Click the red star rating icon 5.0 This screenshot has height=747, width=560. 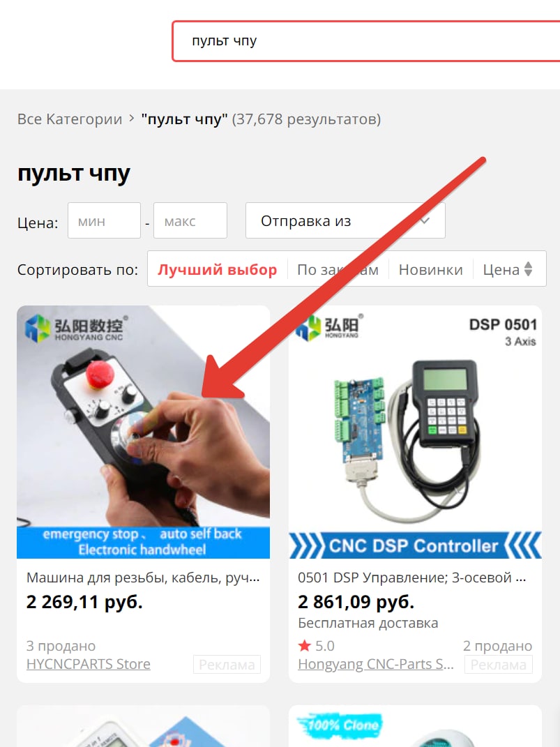pos(304,646)
